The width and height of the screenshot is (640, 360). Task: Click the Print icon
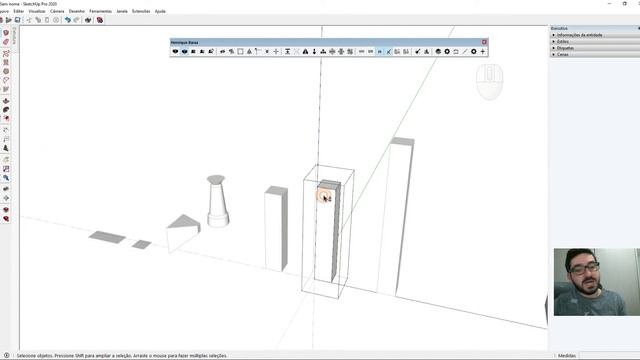88,20
